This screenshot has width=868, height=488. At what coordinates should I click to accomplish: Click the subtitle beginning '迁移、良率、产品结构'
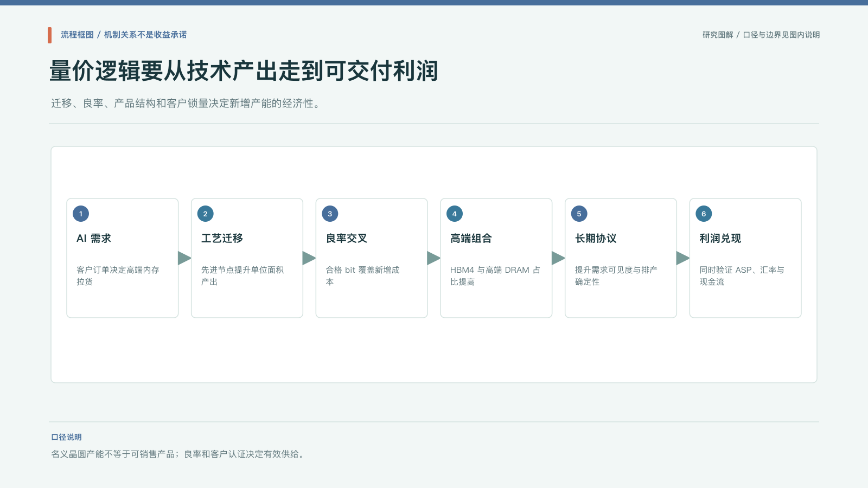[186, 103]
